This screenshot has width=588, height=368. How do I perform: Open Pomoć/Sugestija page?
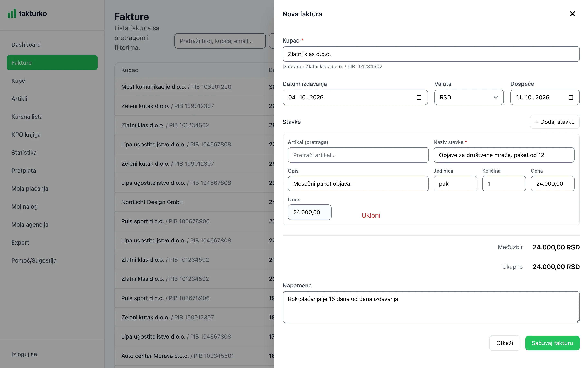point(52,261)
